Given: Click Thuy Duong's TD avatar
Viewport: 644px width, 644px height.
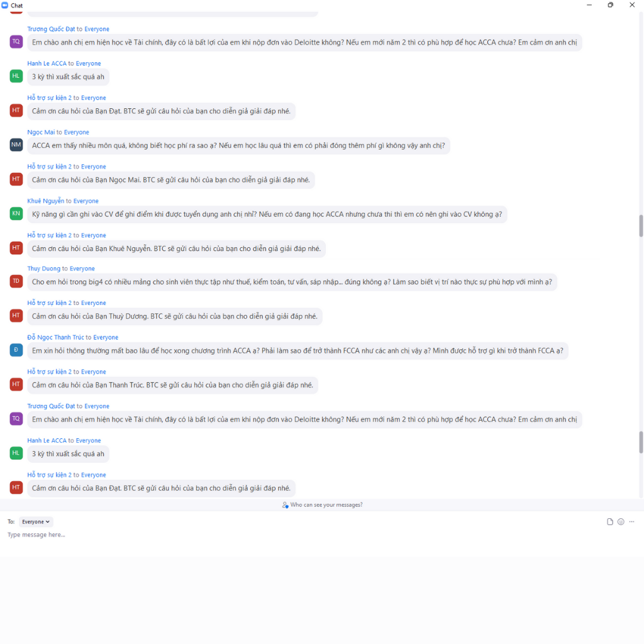Looking at the screenshot, I should (x=16, y=281).
